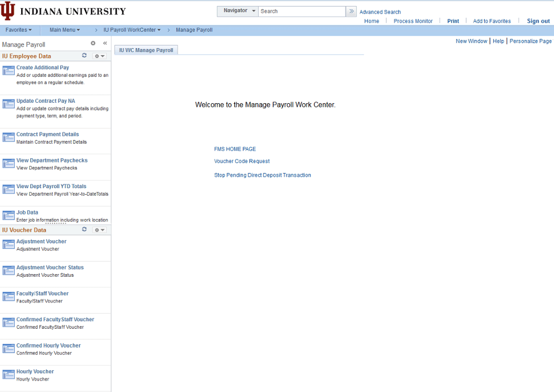Viewport: 554px width, 392px height.
Task: Open Confirmed FacultyStaff Voucher link
Action: [55, 319]
